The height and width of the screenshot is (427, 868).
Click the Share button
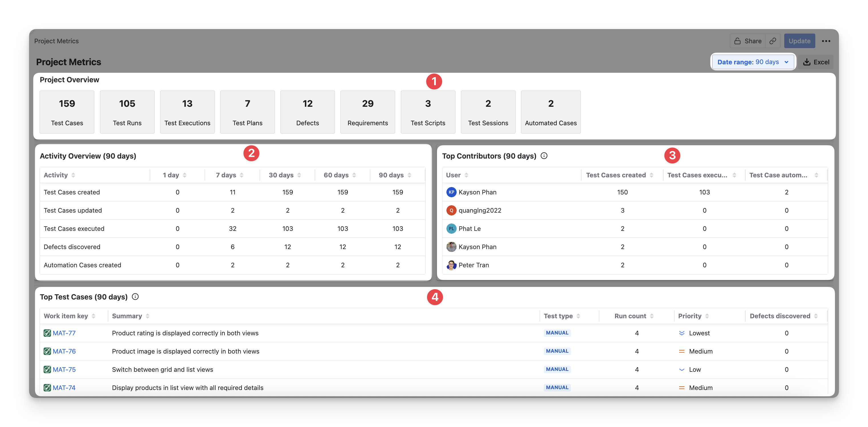[x=748, y=41]
